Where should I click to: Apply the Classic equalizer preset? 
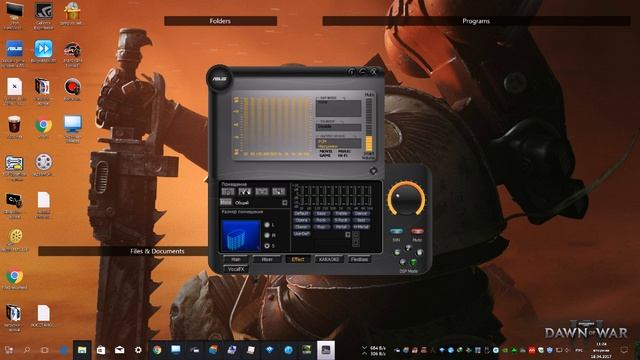click(x=302, y=227)
